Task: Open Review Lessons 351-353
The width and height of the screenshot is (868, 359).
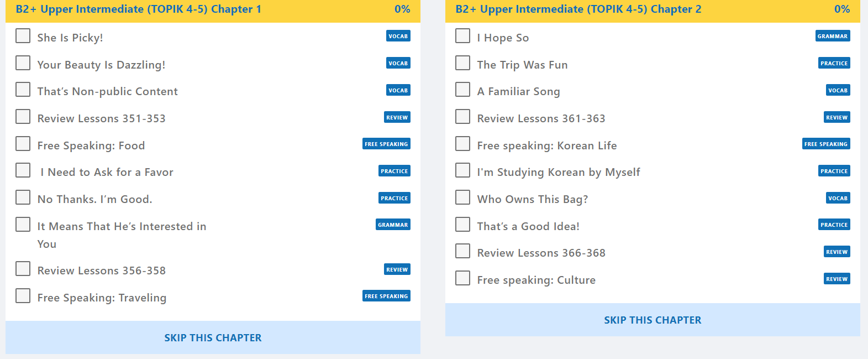Action: pos(102,118)
